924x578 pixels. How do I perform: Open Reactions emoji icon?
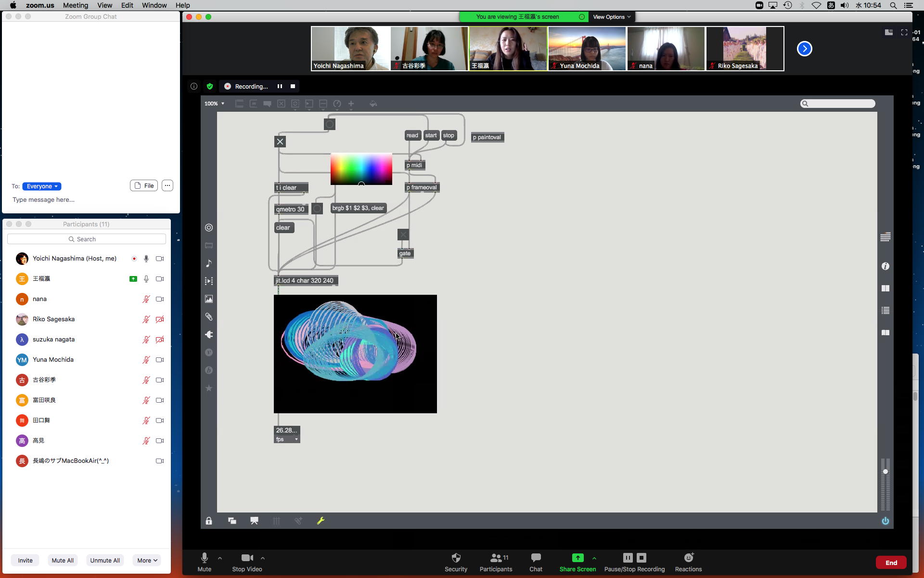pyautogui.click(x=688, y=558)
